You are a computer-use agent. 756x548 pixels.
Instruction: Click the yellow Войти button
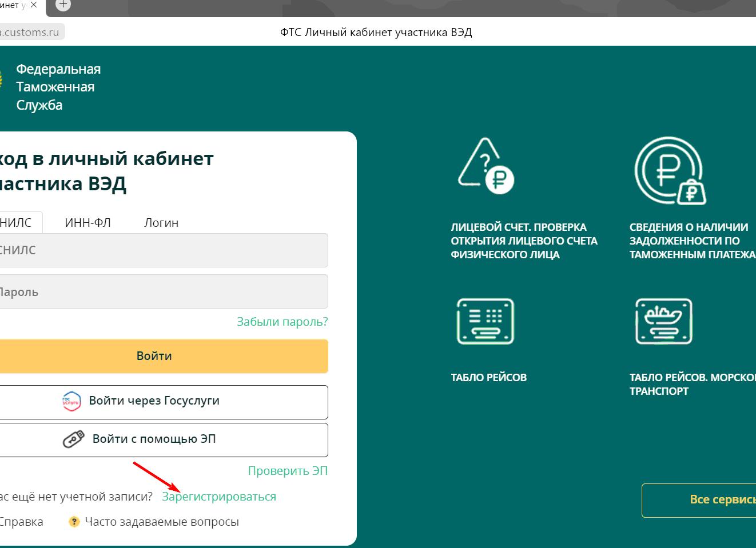164,356
